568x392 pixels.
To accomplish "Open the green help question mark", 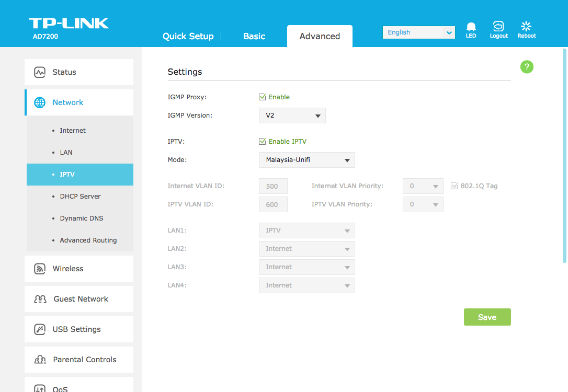I will [527, 67].
